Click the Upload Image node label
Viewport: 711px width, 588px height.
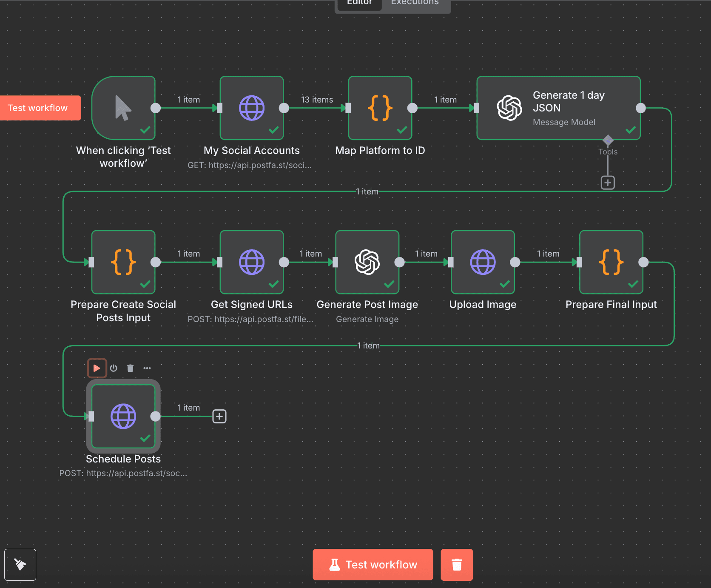tap(483, 305)
